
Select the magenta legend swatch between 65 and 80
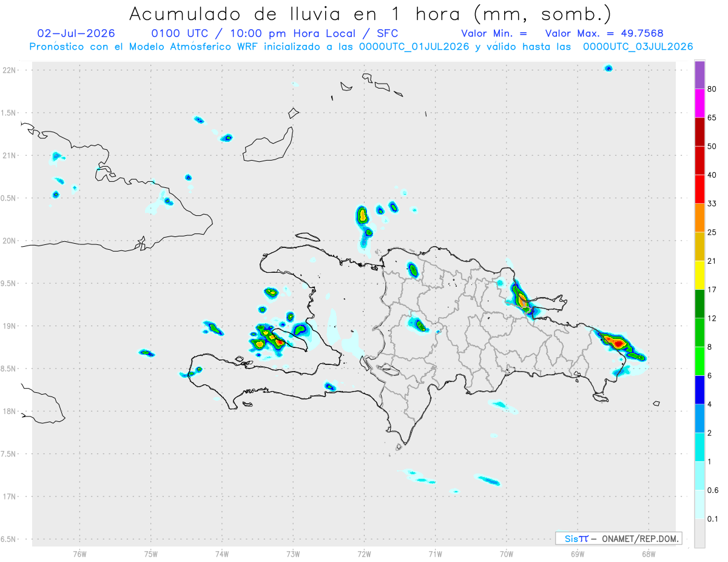pos(699,104)
